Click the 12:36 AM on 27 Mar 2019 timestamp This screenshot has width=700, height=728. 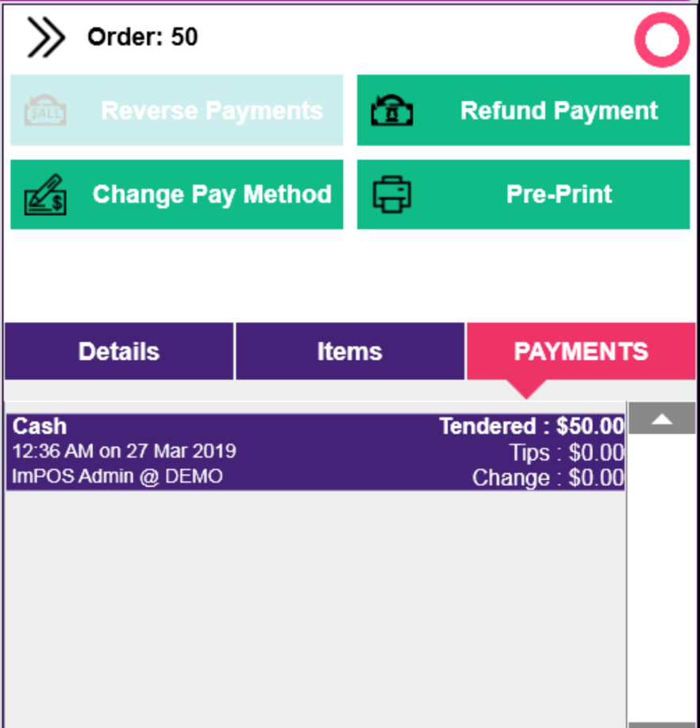(124, 451)
